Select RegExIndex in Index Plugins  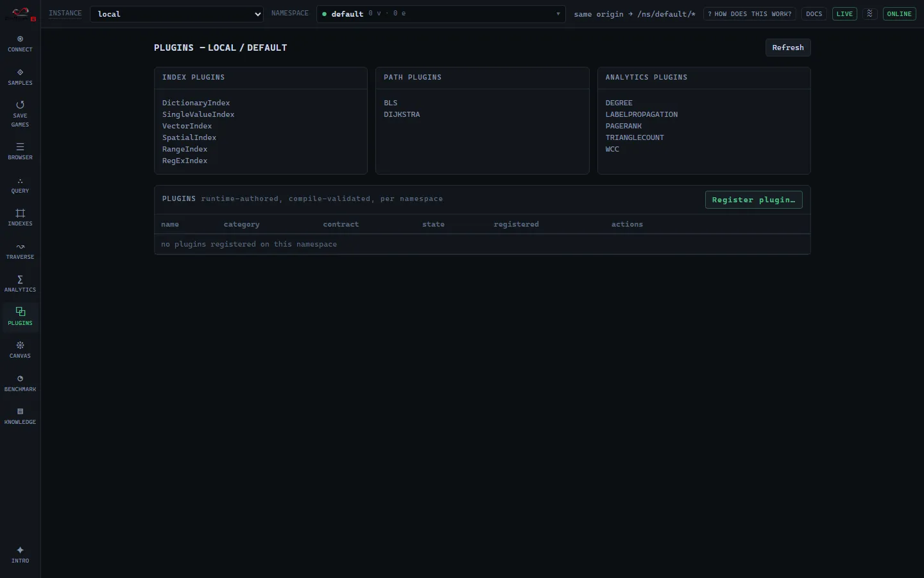tap(185, 161)
